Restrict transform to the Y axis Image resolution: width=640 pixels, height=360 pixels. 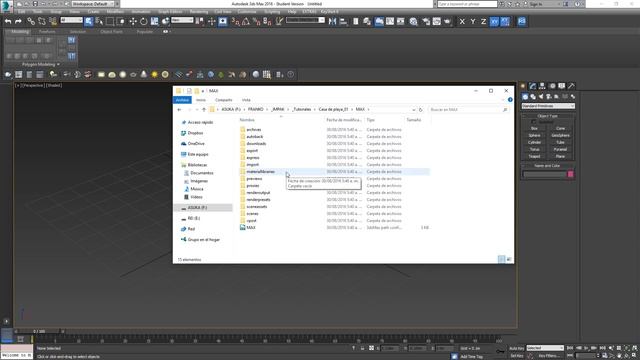point(473,21)
